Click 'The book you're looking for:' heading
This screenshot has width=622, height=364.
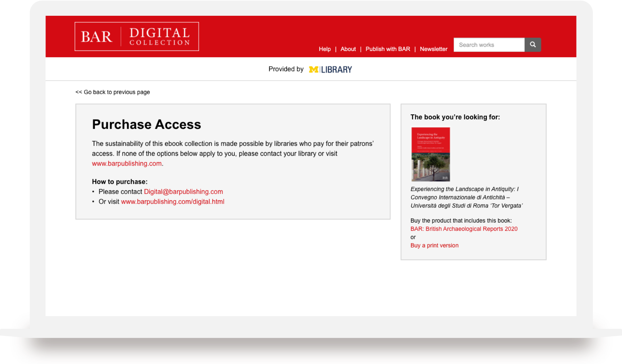[x=455, y=117]
